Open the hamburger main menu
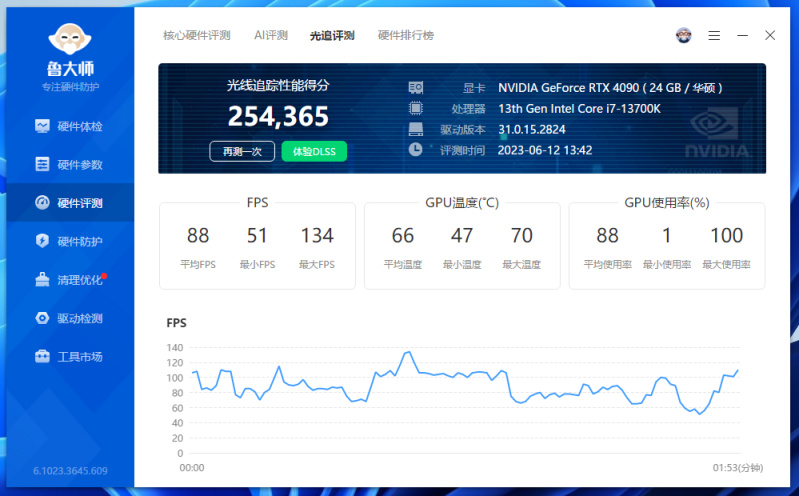This screenshot has height=496, width=799. pyautogui.click(x=714, y=35)
